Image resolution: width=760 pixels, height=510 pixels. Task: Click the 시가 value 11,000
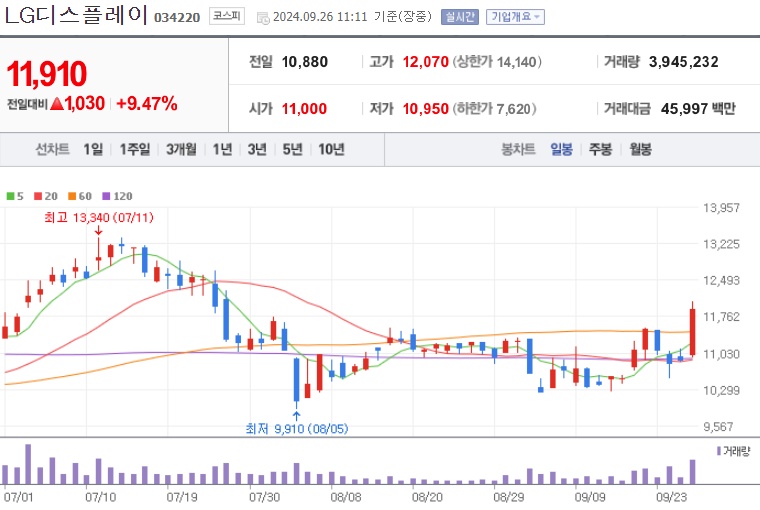pos(304,109)
